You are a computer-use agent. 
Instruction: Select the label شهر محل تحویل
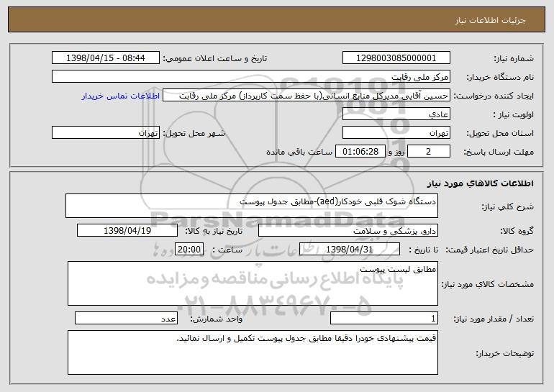click(x=194, y=133)
